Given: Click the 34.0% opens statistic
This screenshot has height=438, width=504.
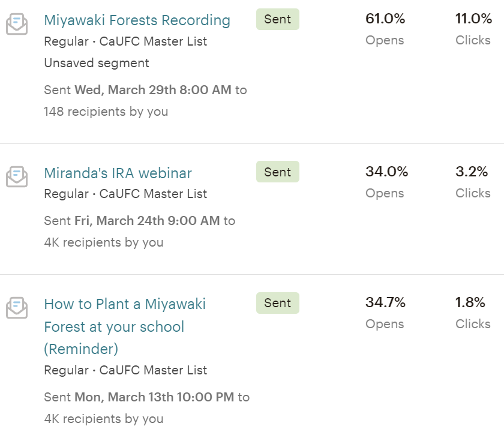Looking at the screenshot, I should pos(386,172).
